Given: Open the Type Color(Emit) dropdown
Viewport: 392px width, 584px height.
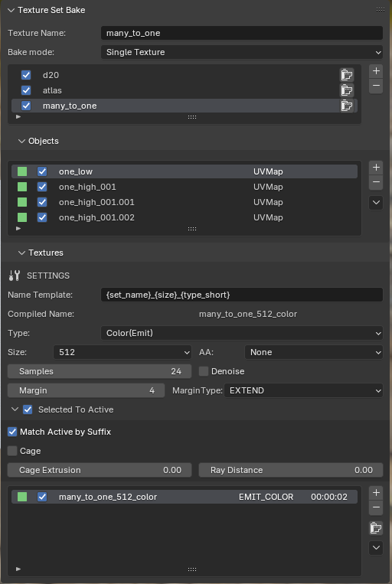Looking at the screenshot, I should (x=242, y=333).
